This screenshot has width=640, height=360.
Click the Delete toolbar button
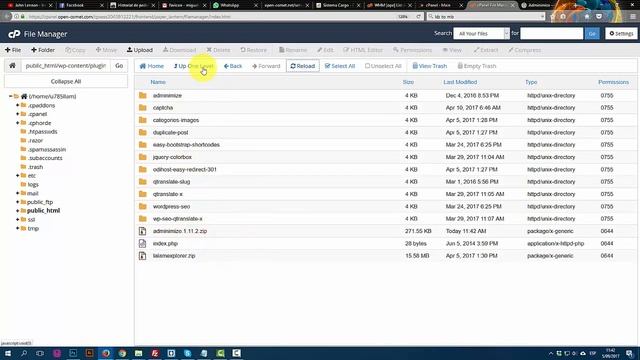point(218,50)
